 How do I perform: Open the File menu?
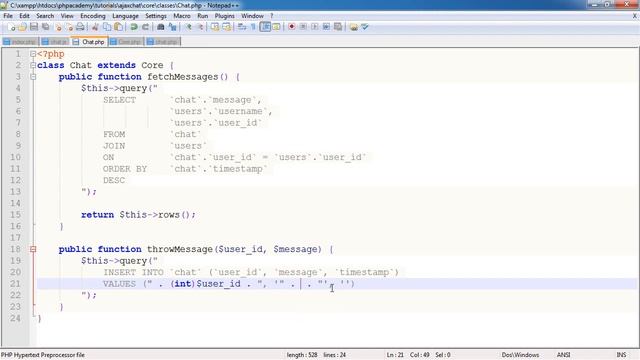pyautogui.click(x=8, y=16)
